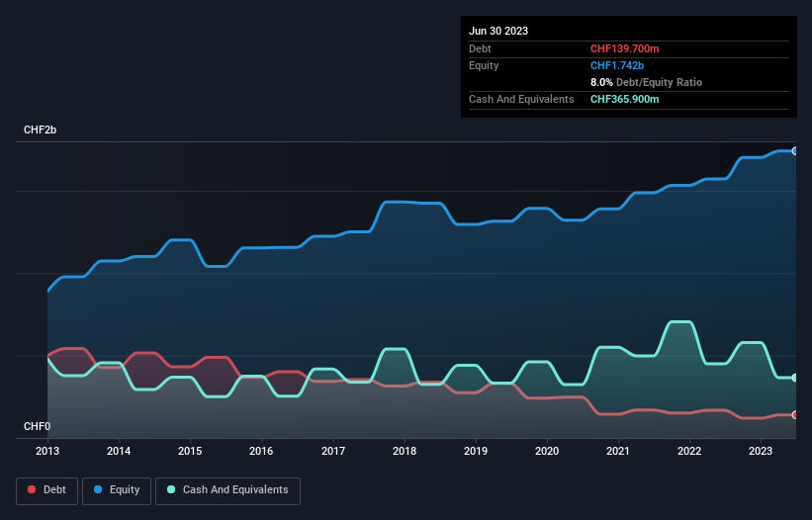Click the CHF0 y-axis label

click(x=38, y=426)
